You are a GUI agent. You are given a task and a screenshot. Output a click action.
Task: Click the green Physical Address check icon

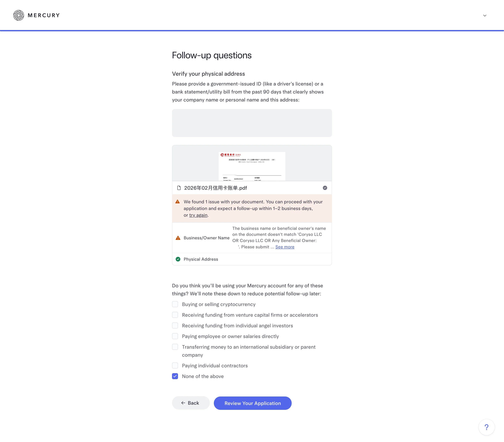(178, 259)
